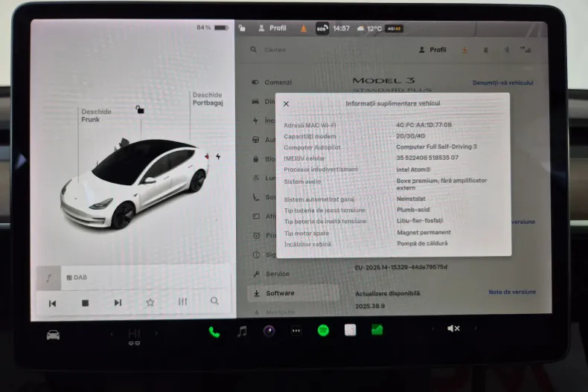This screenshot has width=588, height=392.
Task: Tap the version 2025.38.9 text
Action: tap(370, 306)
